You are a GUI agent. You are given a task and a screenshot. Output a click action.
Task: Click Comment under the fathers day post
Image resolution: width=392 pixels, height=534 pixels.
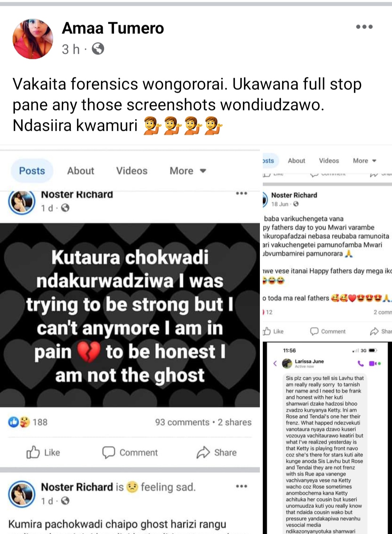[x=328, y=331]
